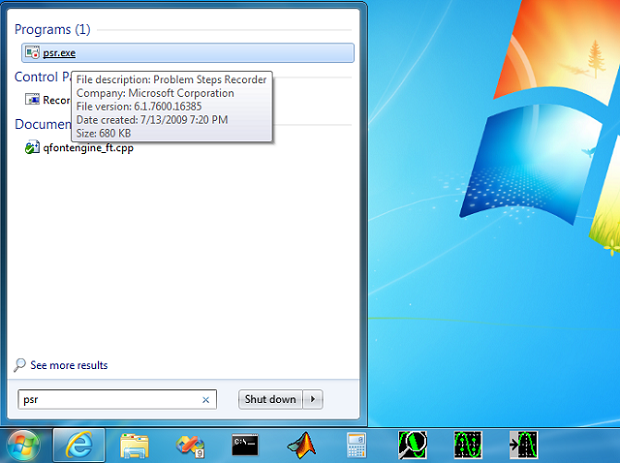
Task: Click the Shut down button
Action: point(270,399)
